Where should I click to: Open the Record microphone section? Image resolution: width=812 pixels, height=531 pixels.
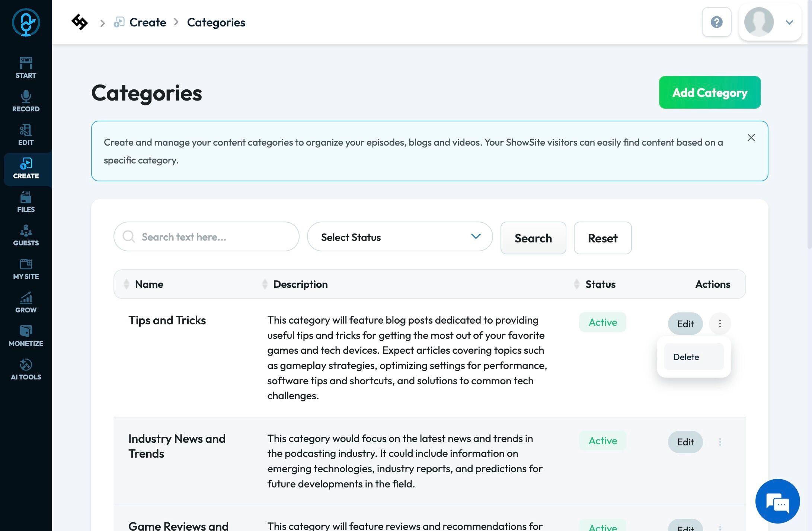[26, 101]
